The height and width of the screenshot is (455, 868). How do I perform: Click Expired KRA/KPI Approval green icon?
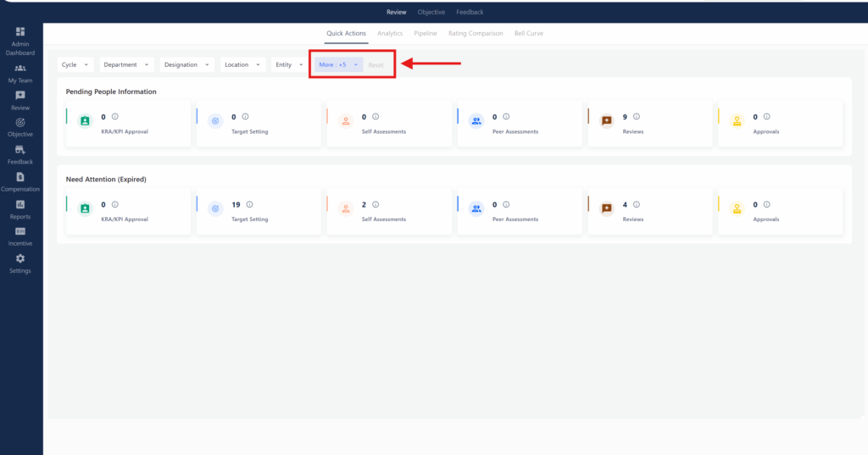click(x=85, y=208)
